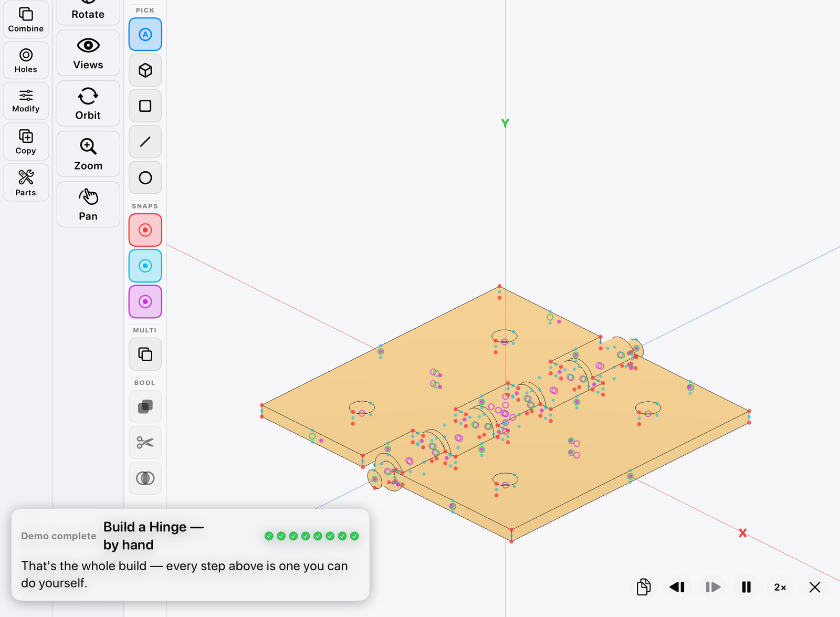Select the Copy tool
840x617 pixels.
click(x=26, y=142)
